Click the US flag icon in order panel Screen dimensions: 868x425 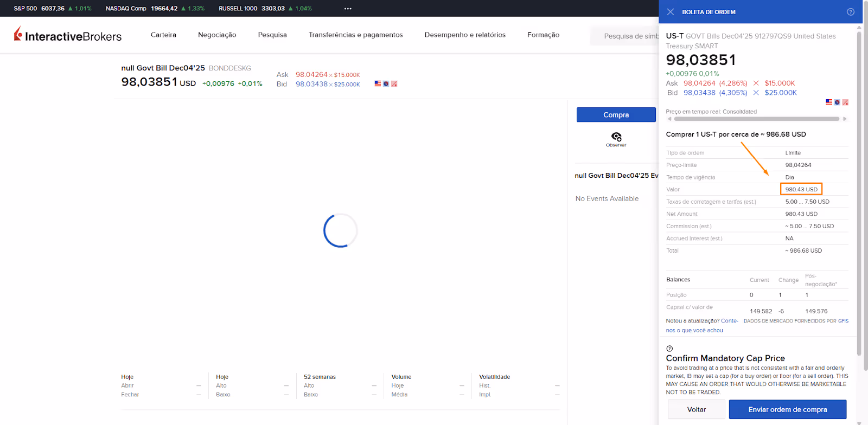click(829, 102)
